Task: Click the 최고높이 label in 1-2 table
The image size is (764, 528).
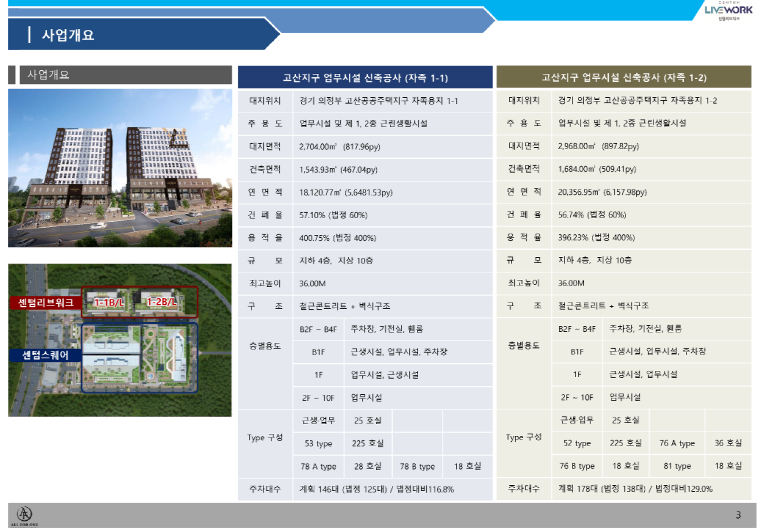Action: (524, 283)
